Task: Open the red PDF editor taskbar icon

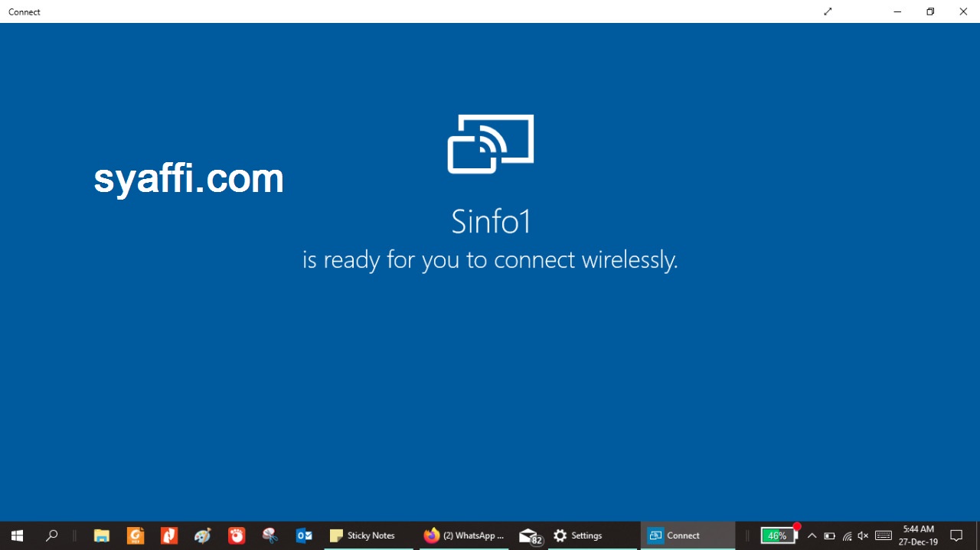Action: click(169, 535)
